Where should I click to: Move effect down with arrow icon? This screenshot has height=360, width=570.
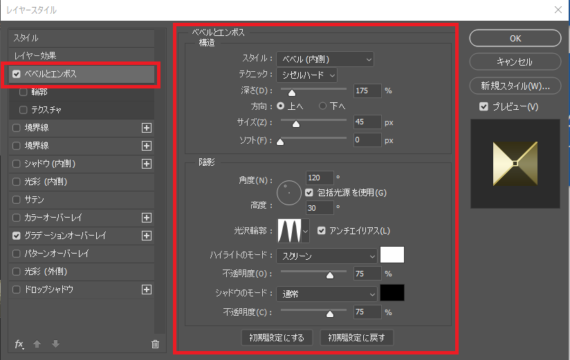56,344
